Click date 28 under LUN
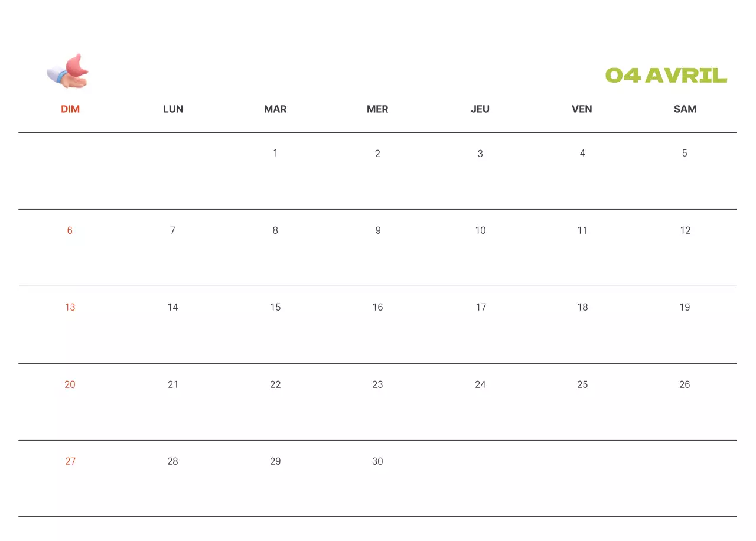756x541 pixels. [172, 461]
